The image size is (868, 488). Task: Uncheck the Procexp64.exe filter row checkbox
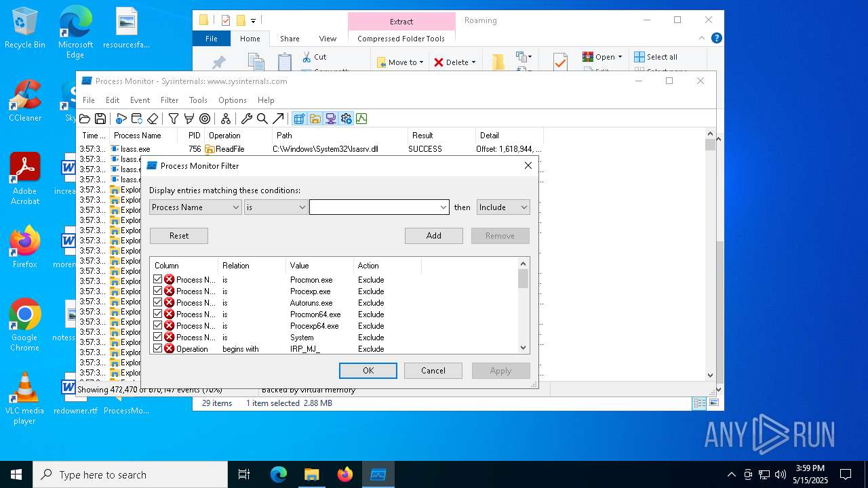click(158, 325)
